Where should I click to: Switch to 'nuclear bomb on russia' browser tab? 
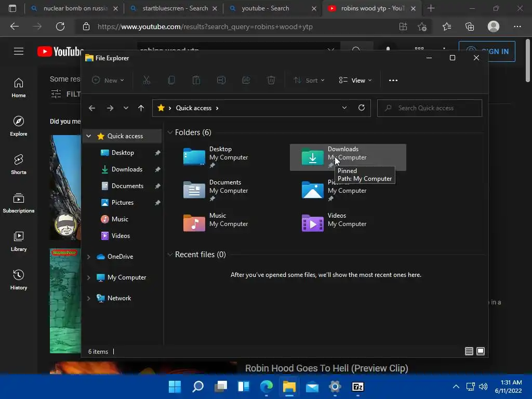(x=75, y=8)
